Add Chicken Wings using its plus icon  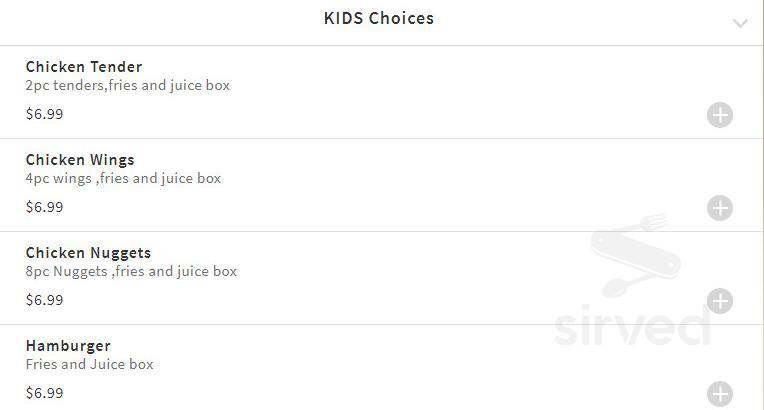click(x=720, y=208)
